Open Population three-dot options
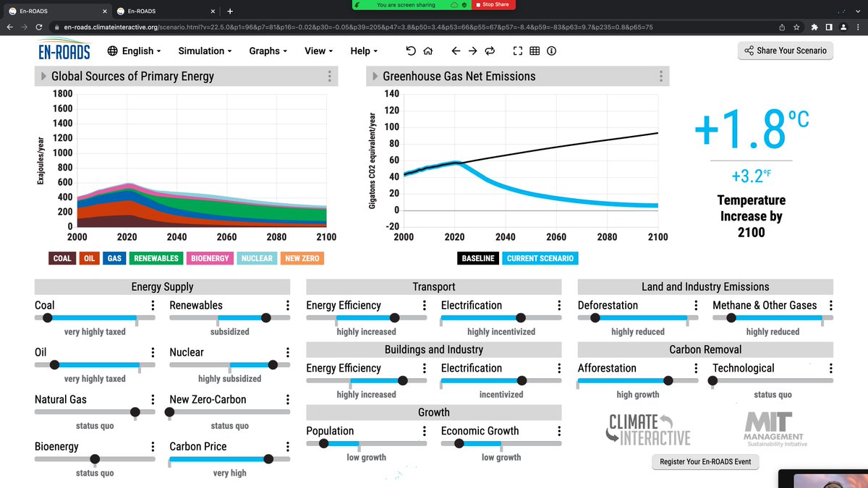The width and height of the screenshot is (868, 488). (425, 432)
